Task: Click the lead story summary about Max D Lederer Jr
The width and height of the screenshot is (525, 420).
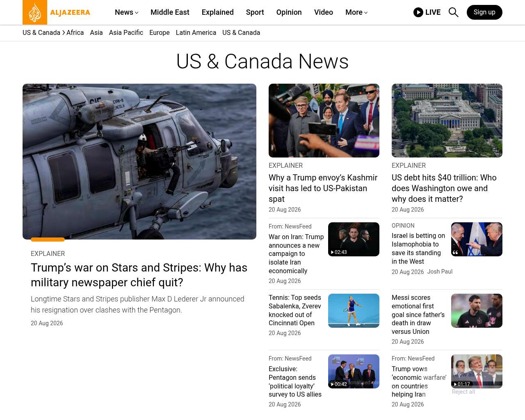Action: pos(137,304)
